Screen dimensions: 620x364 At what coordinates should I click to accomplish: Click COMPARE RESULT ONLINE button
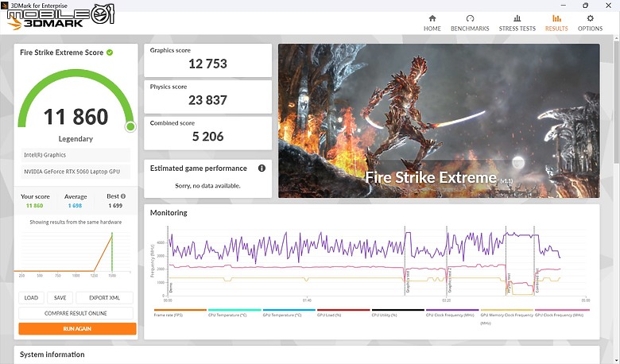[76, 313]
